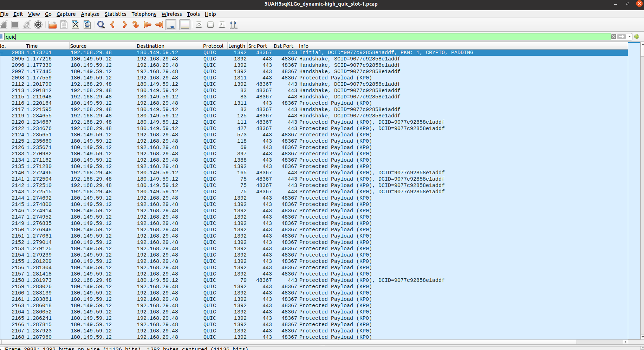The height and width of the screenshot is (350, 644).
Task: Toggle auto-scroll during live capture
Action: 171,25
